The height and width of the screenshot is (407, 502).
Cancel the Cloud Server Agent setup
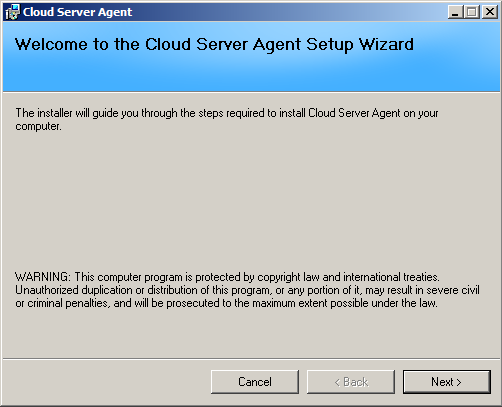pyautogui.click(x=255, y=382)
